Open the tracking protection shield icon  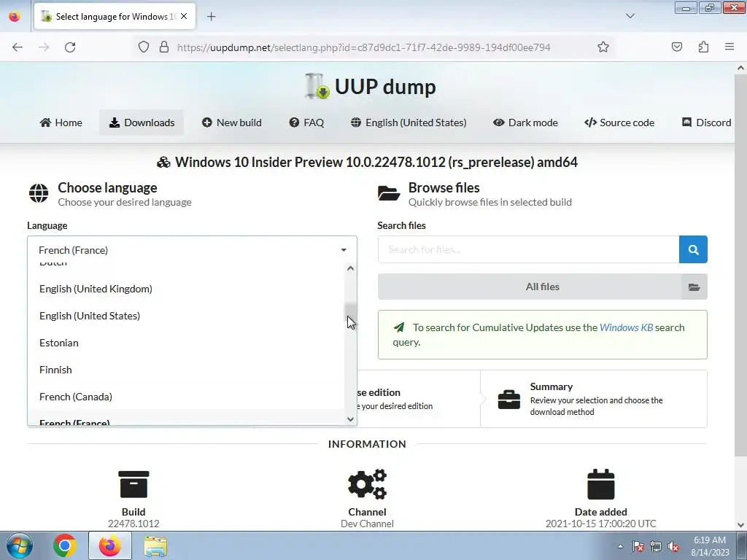pyautogui.click(x=144, y=47)
